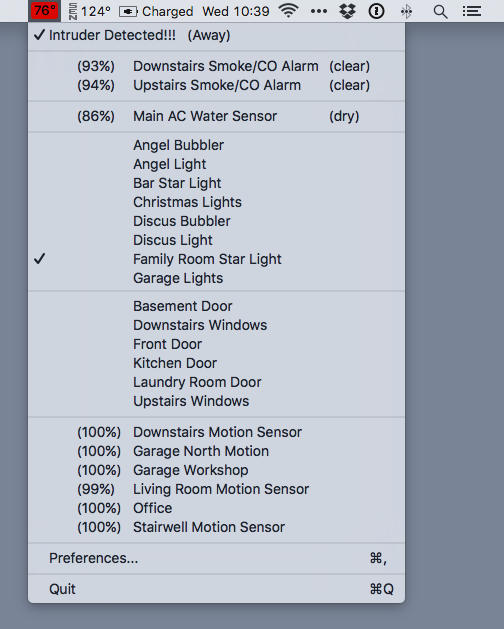
Task: Open Preferences… menu item
Action: pyautogui.click(x=216, y=558)
